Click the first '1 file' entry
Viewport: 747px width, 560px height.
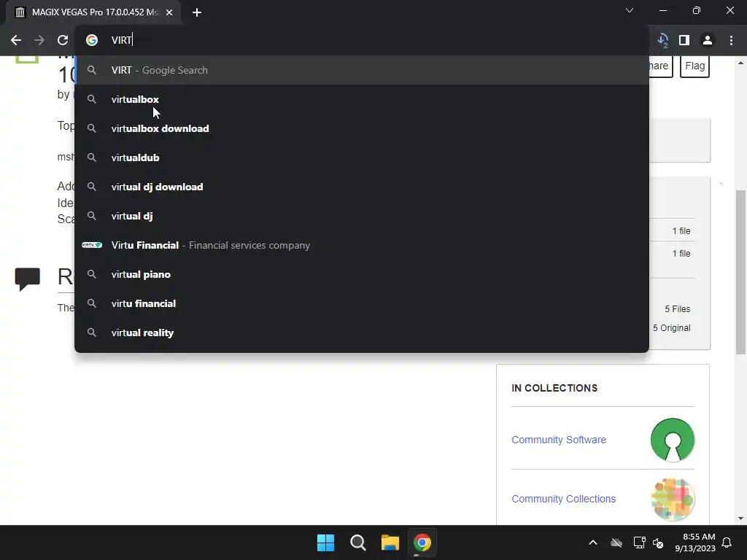tap(681, 231)
